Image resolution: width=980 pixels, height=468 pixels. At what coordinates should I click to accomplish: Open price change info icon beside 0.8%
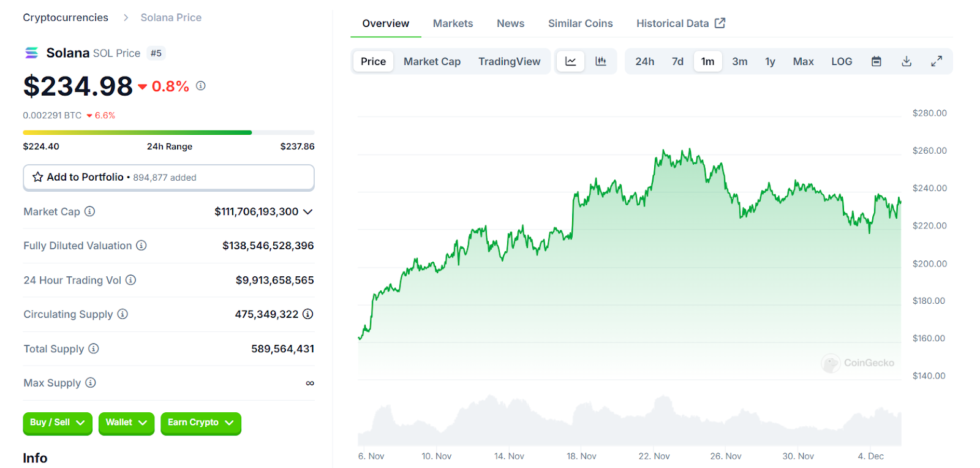tap(201, 86)
